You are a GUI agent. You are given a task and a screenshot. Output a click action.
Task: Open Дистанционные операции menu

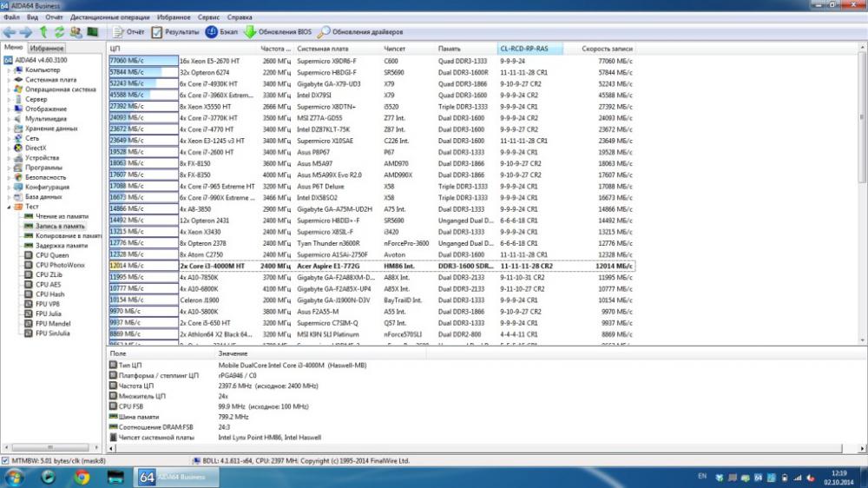coord(109,17)
